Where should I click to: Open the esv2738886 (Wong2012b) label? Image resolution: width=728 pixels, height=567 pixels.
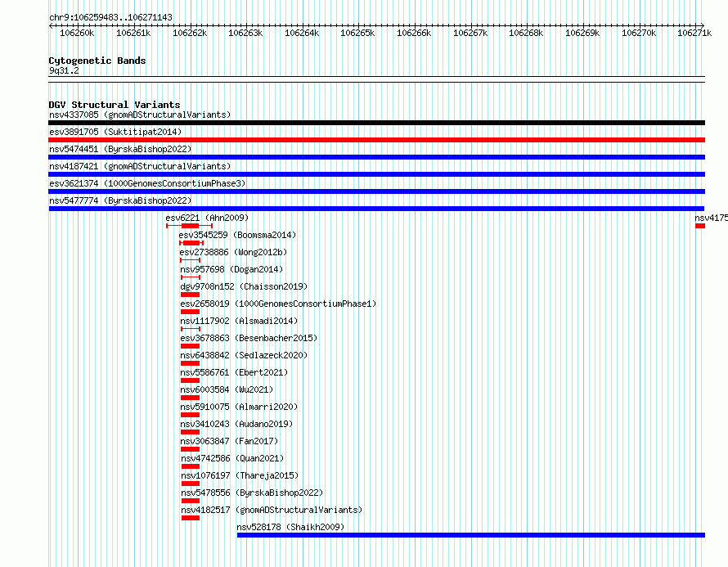(234, 252)
